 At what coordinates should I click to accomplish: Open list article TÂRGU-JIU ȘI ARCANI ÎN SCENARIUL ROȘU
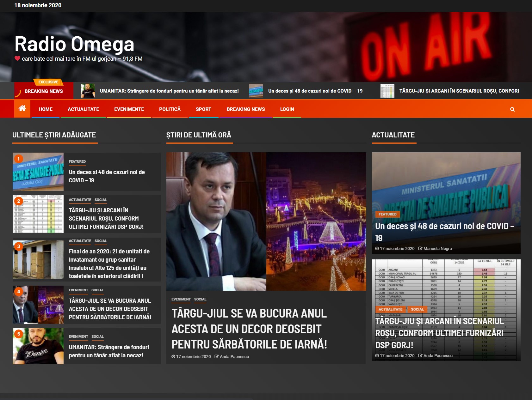[106, 218]
